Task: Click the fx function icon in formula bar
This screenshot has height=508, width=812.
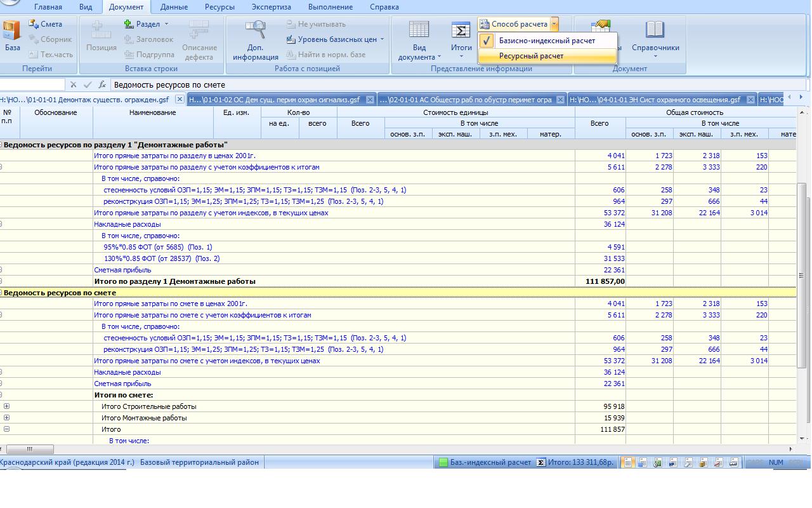Action: click(102, 84)
